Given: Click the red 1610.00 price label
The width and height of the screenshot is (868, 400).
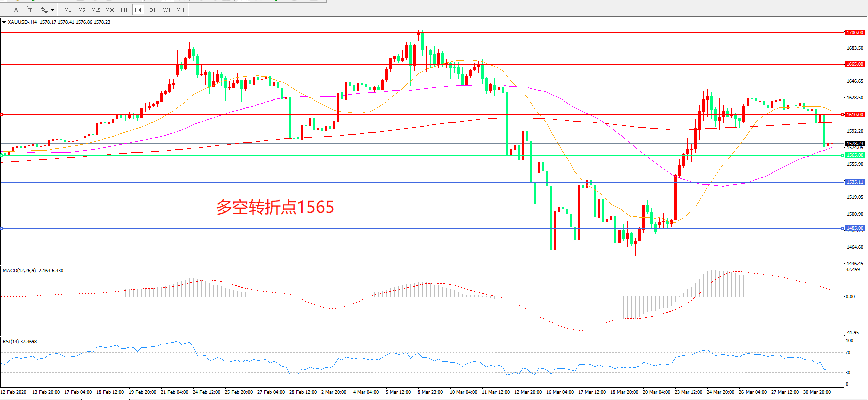Looking at the screenshot, I should click(855, 115).
